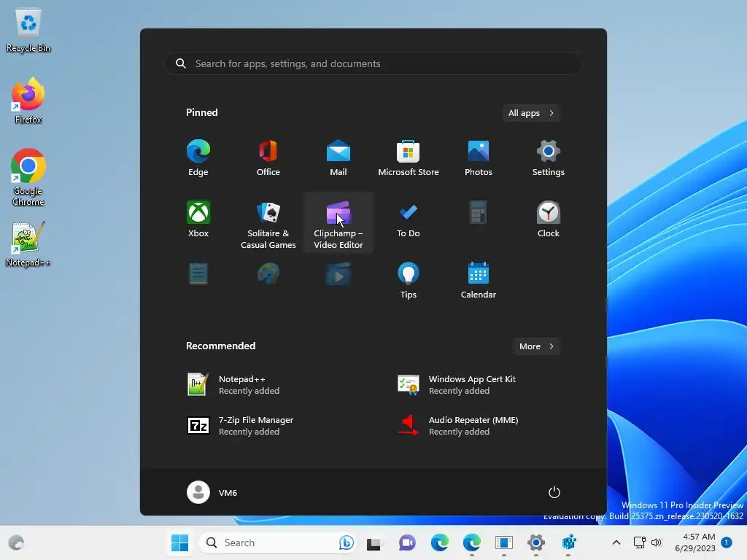The image size is (747, 560).
Task: Select the Notepad++ desktop shortcut
Action: [x=28, y=245]
